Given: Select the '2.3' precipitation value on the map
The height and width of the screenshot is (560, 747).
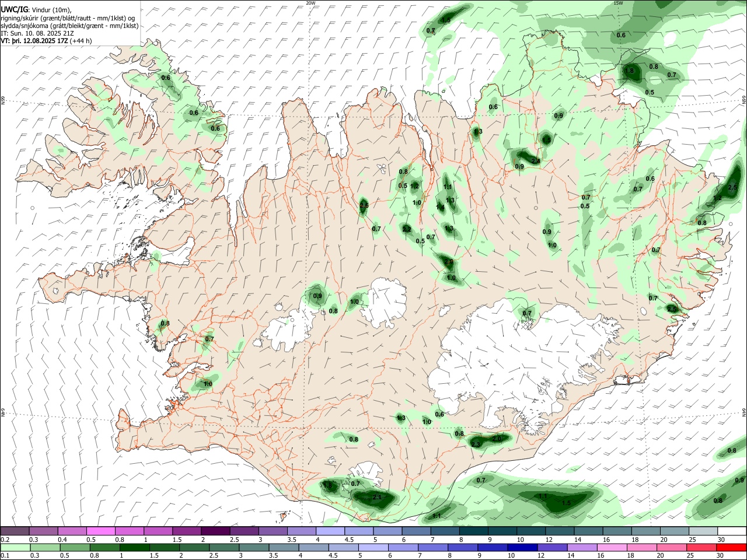Looking at the screenshot, I should (x=476, y=444).
